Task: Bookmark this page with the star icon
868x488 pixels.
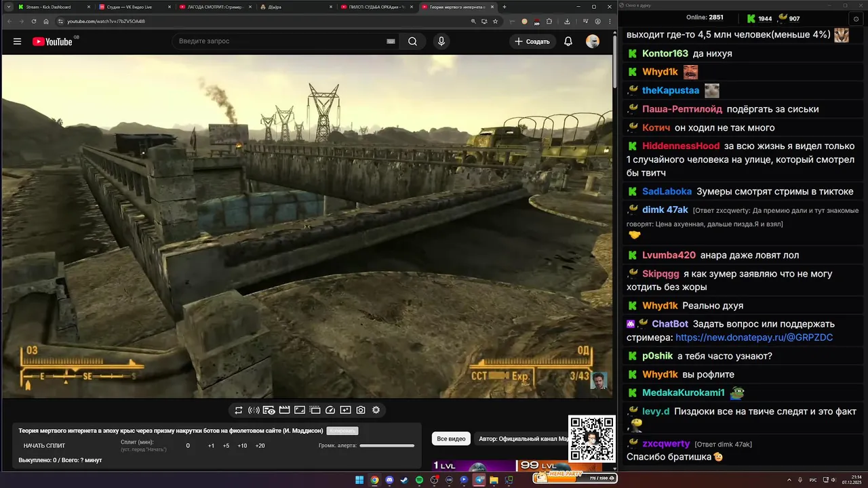Action: coord(495,21)
